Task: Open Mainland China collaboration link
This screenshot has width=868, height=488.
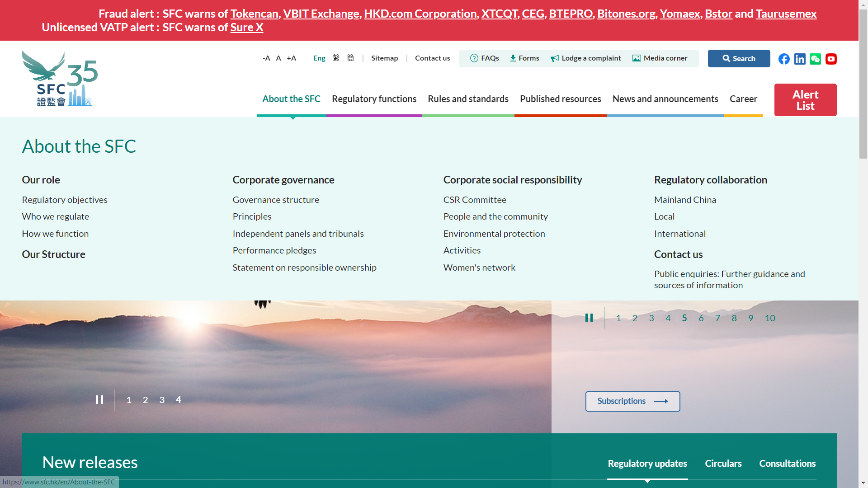Action: tap(685, 200)
